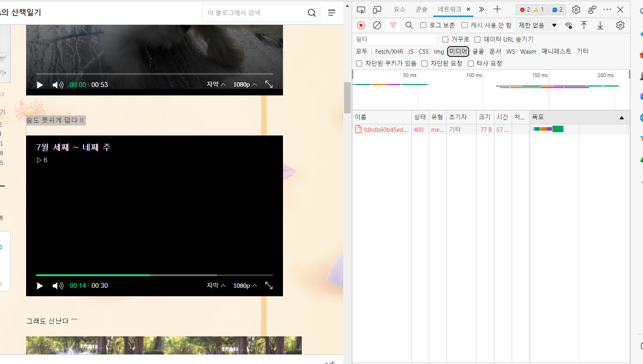The width and height of the screenshot is (643, 364).
Task: Sort requests by 상태 column header
Action: [x=420, y=117]
